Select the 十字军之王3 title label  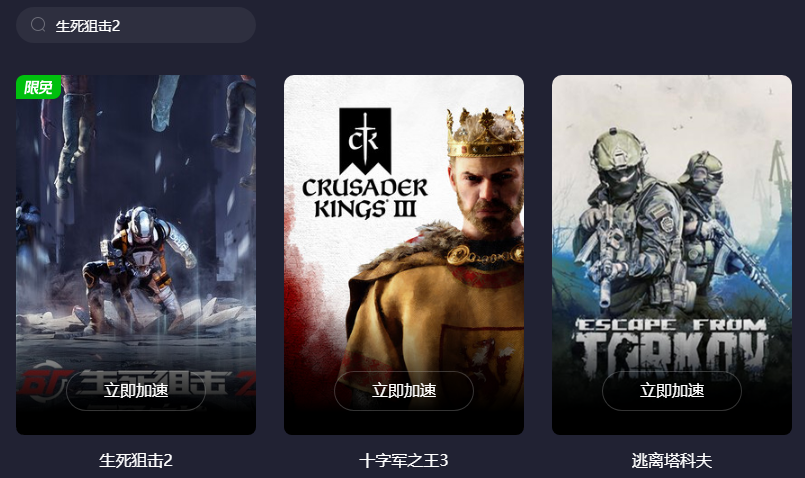click(x=404, y=460)
